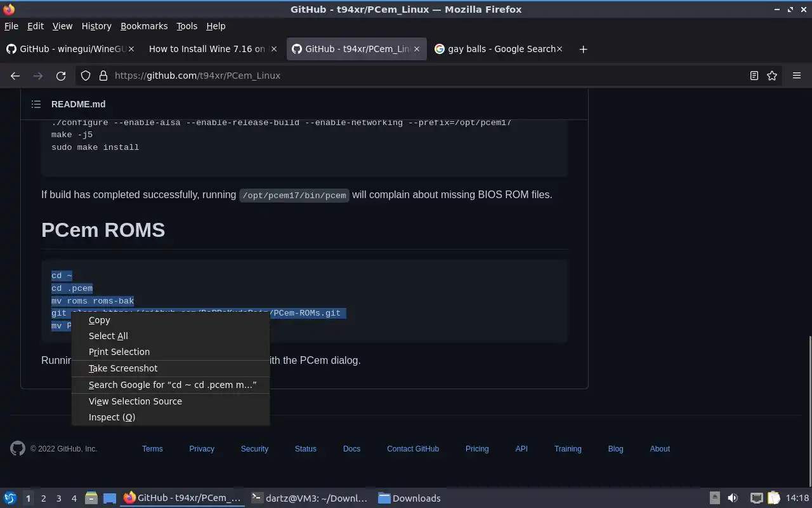Screen dimensions: 812x508
Task: Click the README.md file title
Action: [79, 104]
